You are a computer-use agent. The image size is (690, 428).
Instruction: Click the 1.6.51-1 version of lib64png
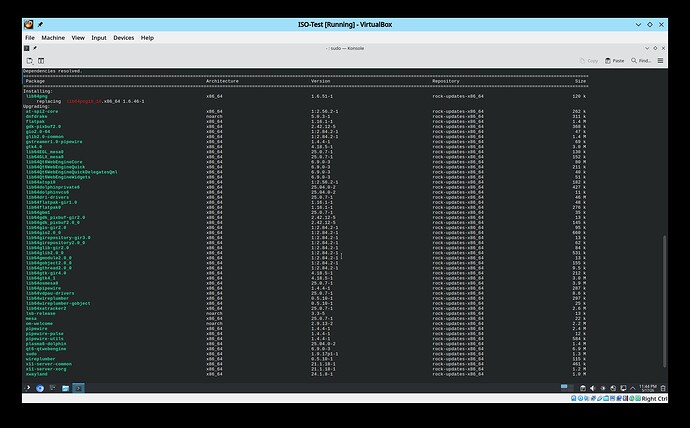click(322, 96)
